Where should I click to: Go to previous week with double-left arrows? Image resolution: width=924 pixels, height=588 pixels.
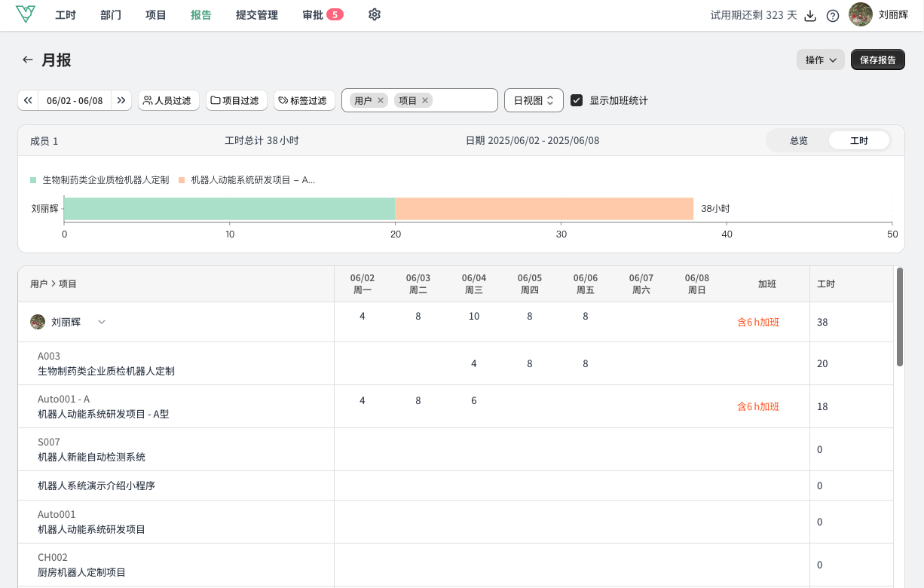28,100
